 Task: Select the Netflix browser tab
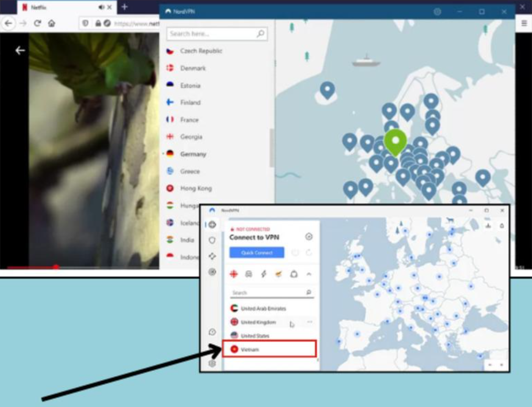tap(66, 7)
